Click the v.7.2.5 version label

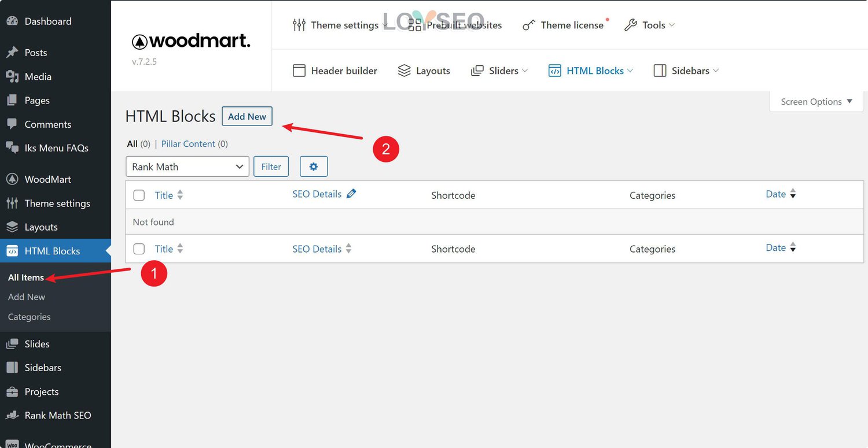click(x=145, y=61)
